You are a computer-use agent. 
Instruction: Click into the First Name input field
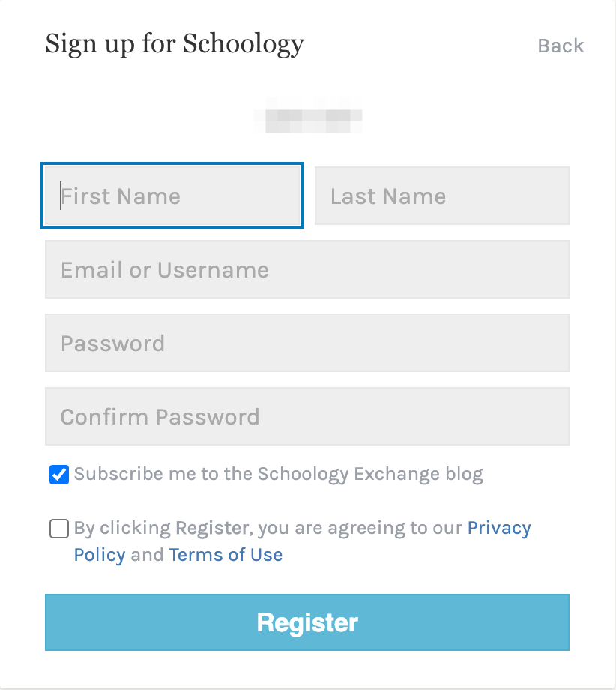point(172,196)
